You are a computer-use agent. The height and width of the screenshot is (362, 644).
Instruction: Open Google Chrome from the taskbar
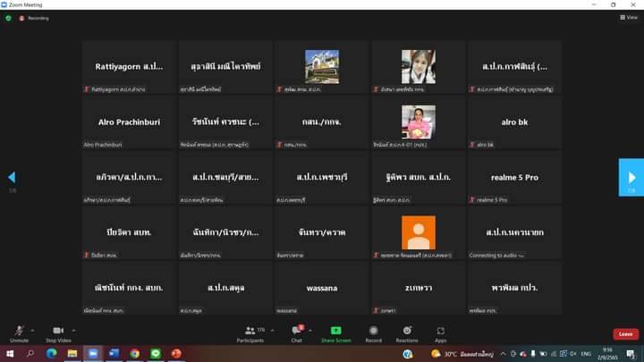(x=134, y=354)
